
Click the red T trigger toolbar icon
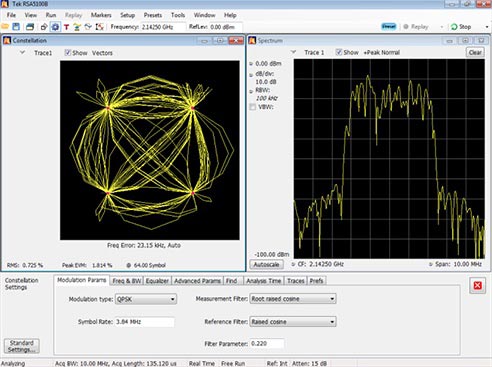coord(66,27)
